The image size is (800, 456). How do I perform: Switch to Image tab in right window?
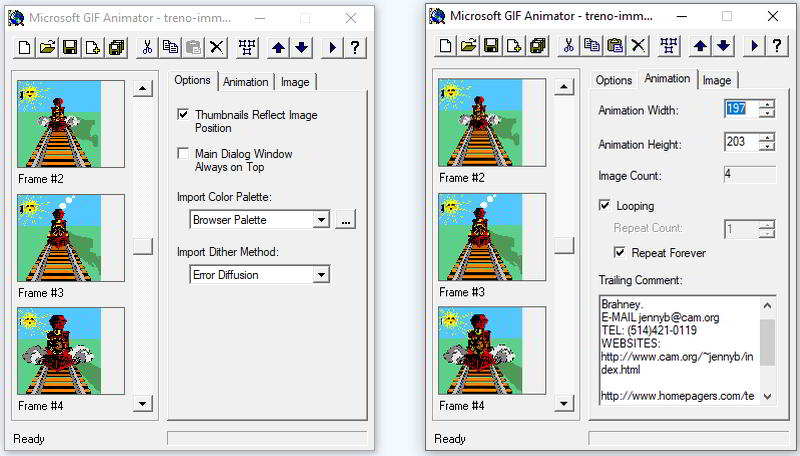pyautogui.click(x=717, y=81)
